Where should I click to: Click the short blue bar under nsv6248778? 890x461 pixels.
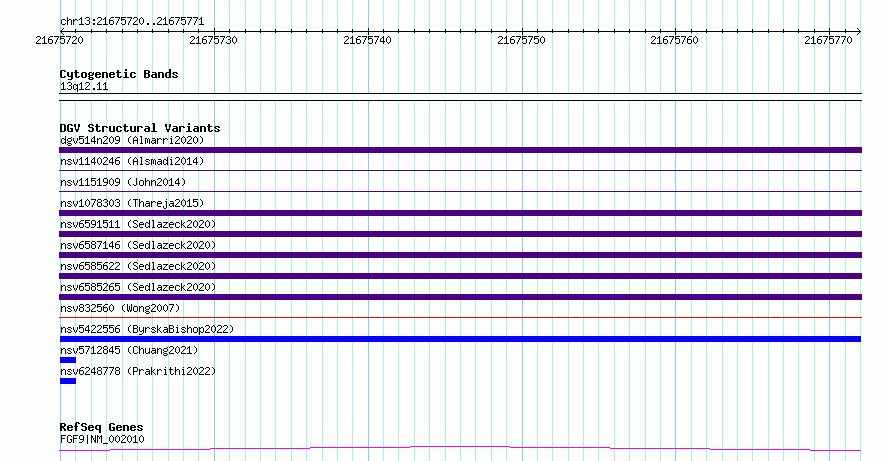pos(68,381)
